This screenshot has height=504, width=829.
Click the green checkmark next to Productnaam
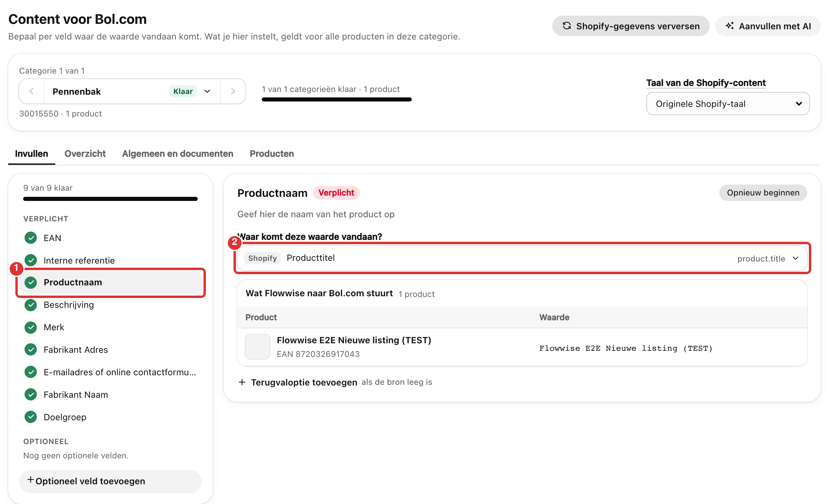[x=31, y=282]
